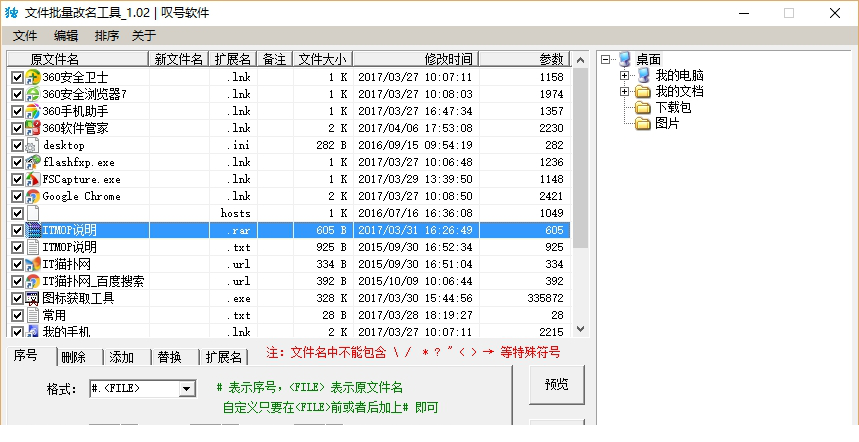Switch to the 替换 tab
The width and height of the screenshot is (859, 442).
(175, 357)
